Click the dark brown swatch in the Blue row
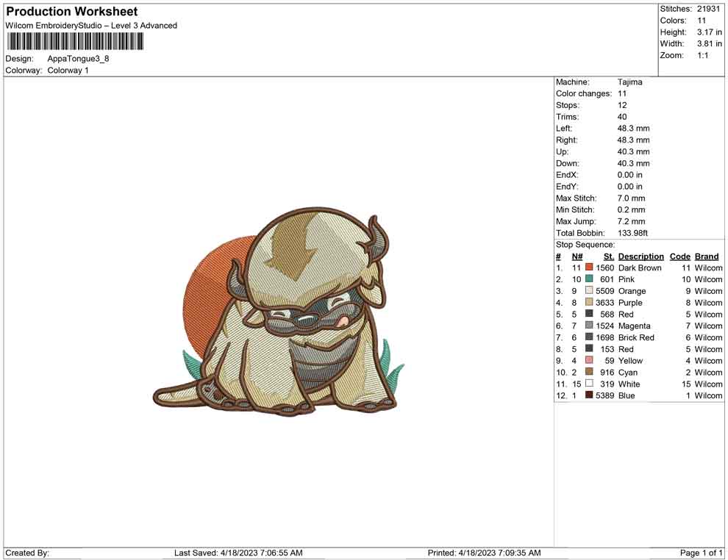Screen dimensions: 728x560 [589, 395]
